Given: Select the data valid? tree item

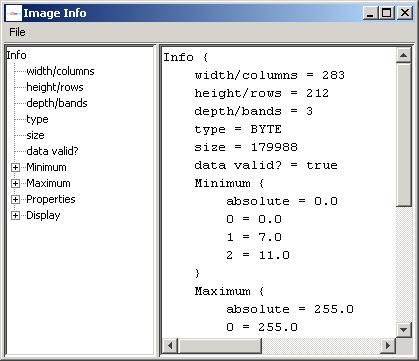Looking at the screenshot, I should [x=52, y=151].
